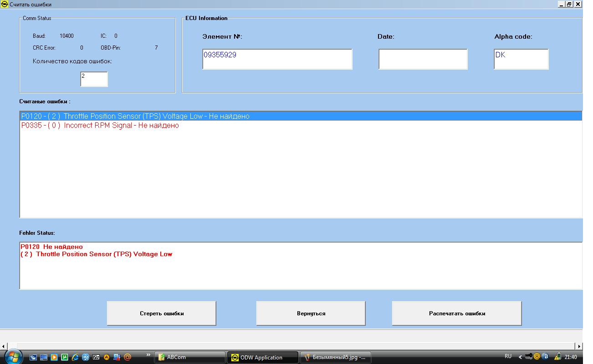593x364 pixels.
Task: Expand hidden quick launch items chevron
Action: pyautogui.click(x=148, y=355)
